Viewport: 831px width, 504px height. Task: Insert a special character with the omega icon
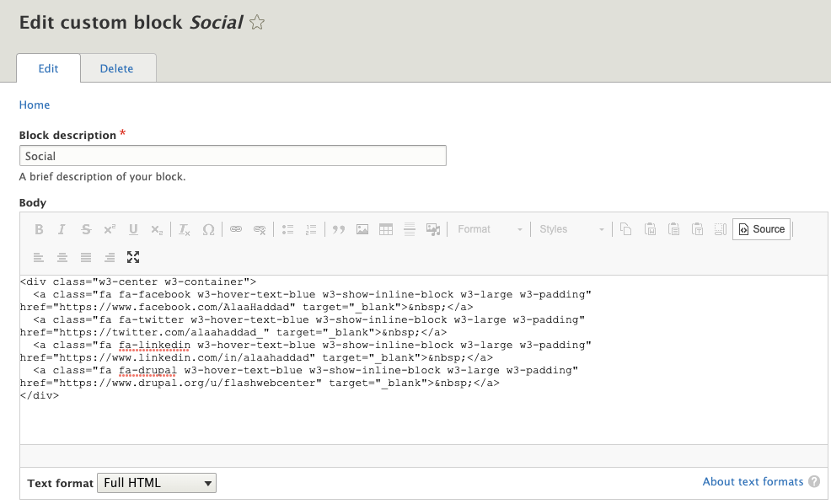click(x=208, y=229)
